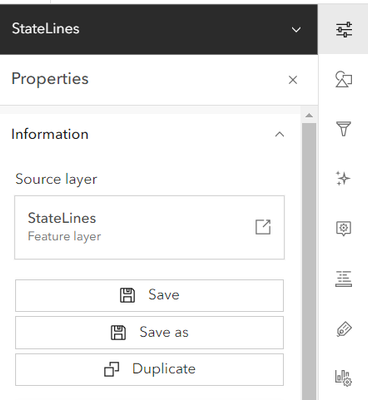Screen dimensions: 368x400
Task: Open the Styles shapes icon
Action: tap(344, 79)
